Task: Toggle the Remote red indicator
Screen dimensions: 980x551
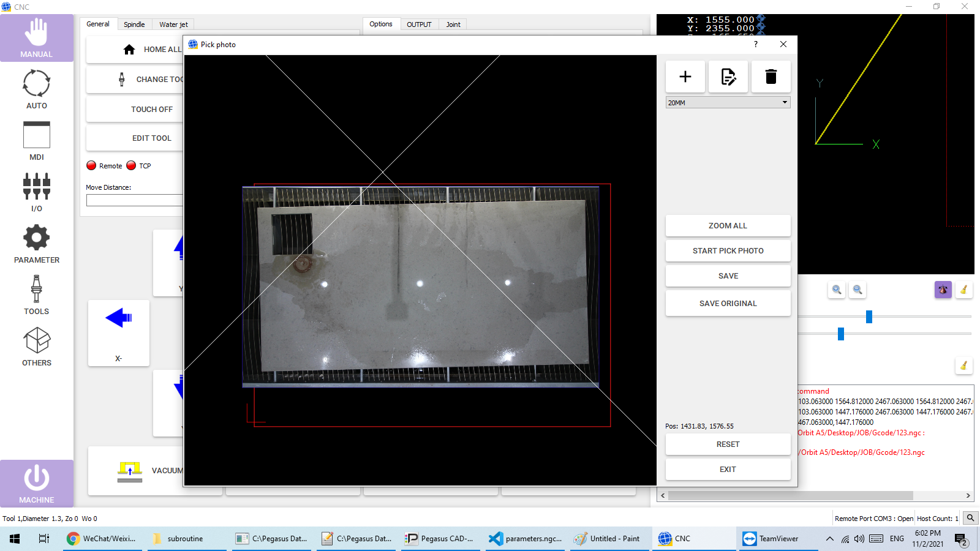Action: 92,165
